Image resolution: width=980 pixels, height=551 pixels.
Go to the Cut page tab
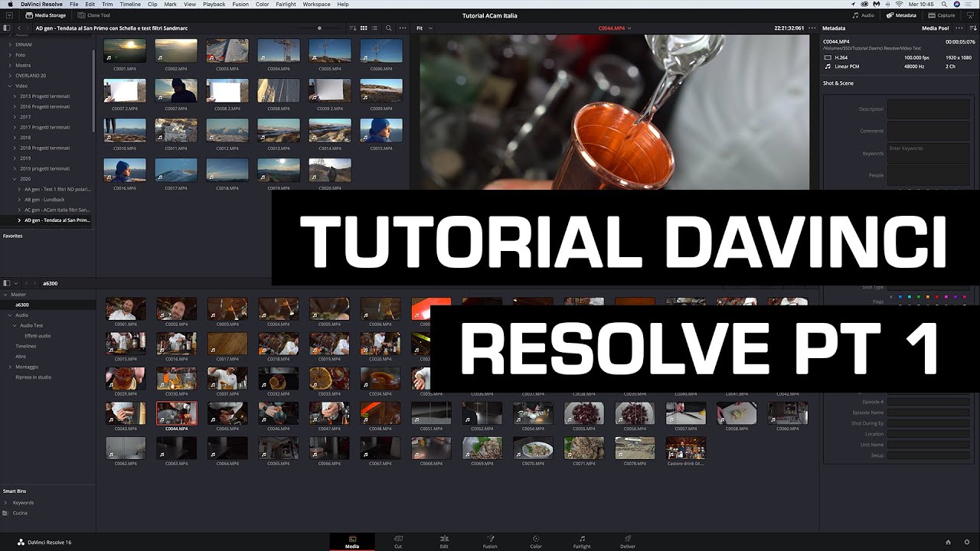tap(398, 542)
